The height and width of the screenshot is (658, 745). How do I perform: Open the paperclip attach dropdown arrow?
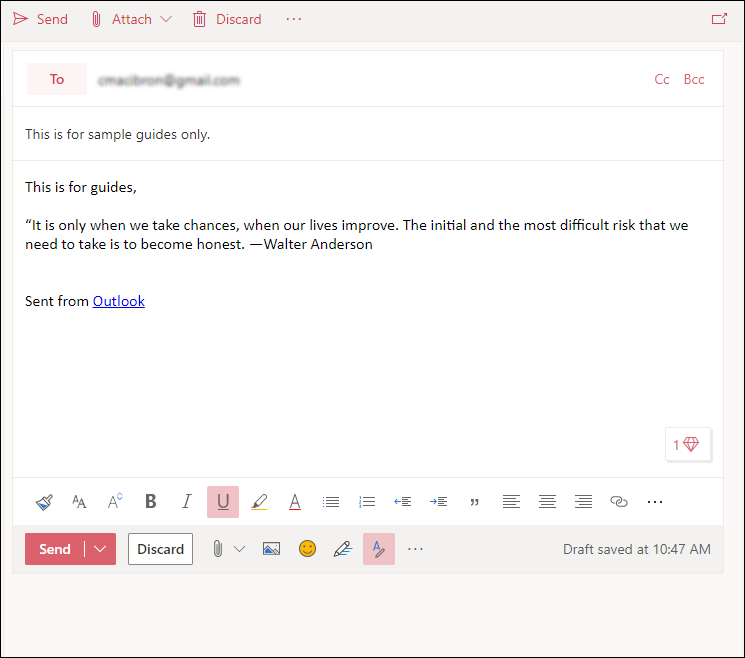coord(239,549)
